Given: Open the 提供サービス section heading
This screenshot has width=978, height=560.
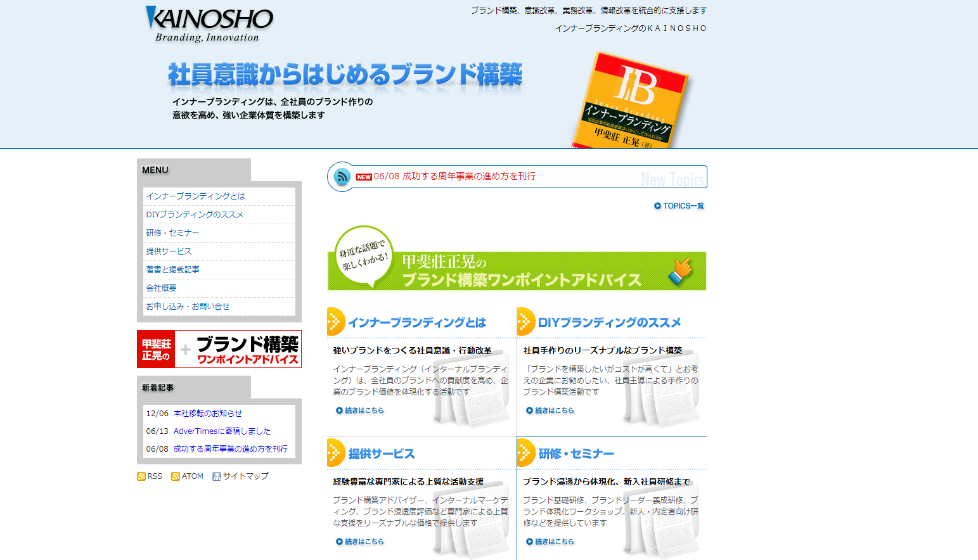Looking at the screenshot, I should (x=382, y=454).
